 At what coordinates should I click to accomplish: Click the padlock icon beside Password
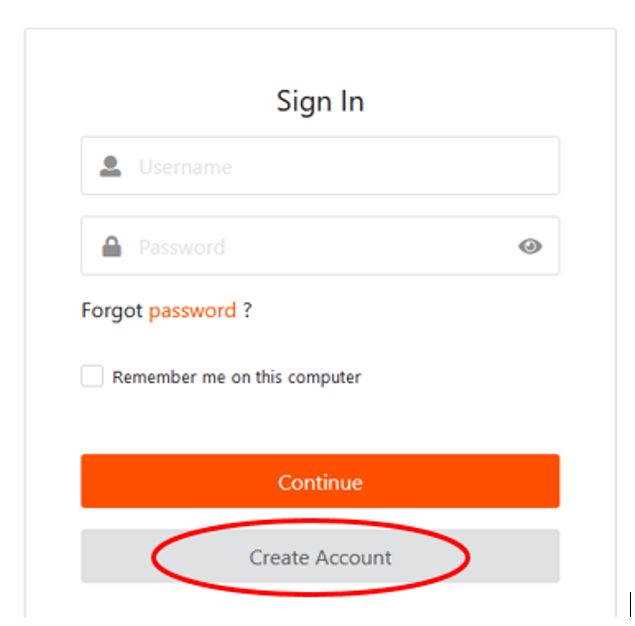110,247
